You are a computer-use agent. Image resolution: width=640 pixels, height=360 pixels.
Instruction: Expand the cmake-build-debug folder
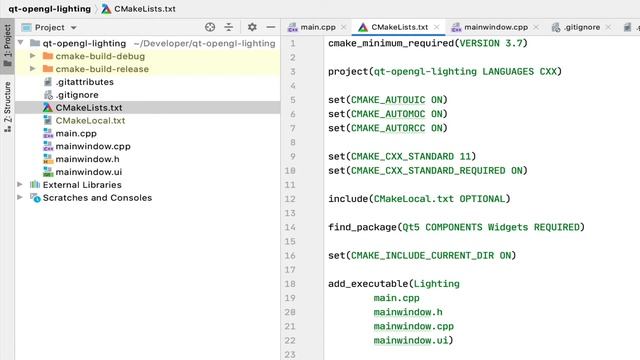(33, 56)
